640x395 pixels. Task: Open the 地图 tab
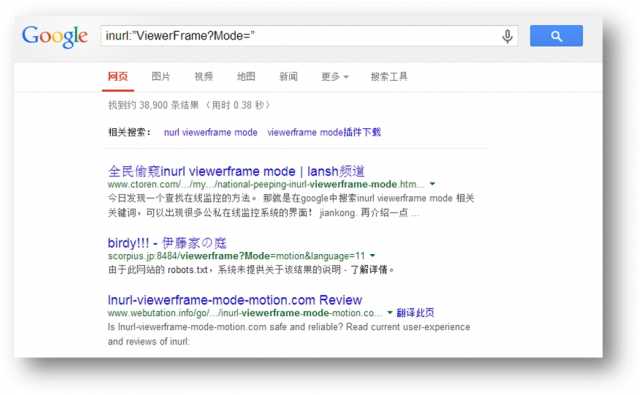(246, 76)
